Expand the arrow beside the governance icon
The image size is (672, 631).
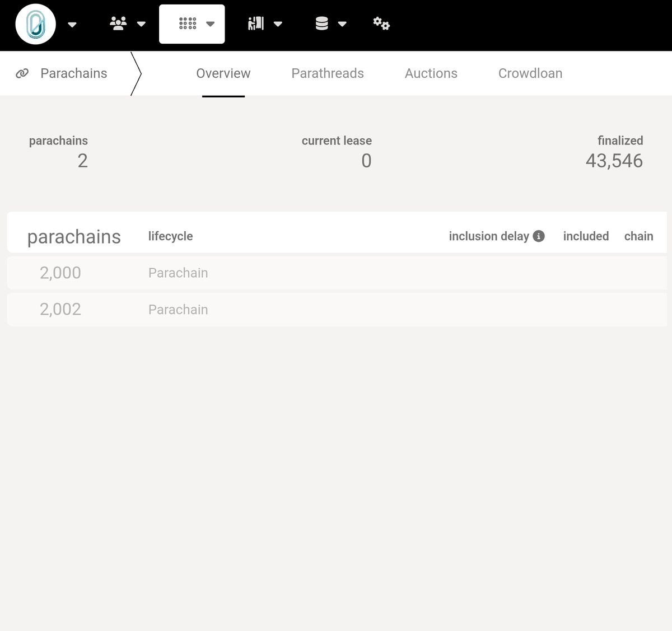(x=278, y=24)
